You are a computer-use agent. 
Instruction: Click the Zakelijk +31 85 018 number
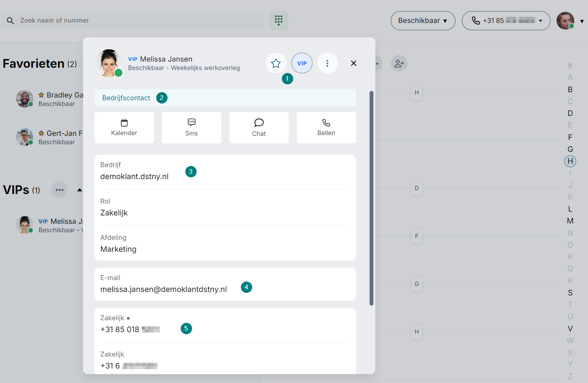(130, 329)
